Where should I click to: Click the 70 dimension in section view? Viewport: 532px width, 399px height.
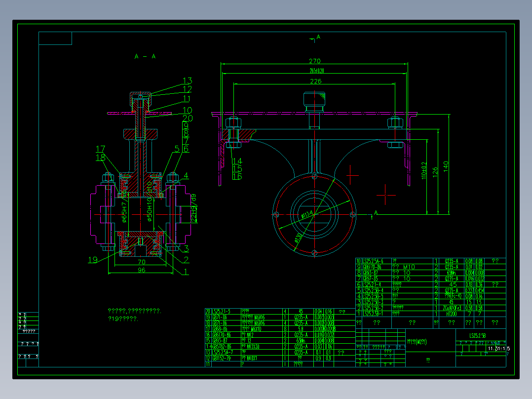point(141,262)
